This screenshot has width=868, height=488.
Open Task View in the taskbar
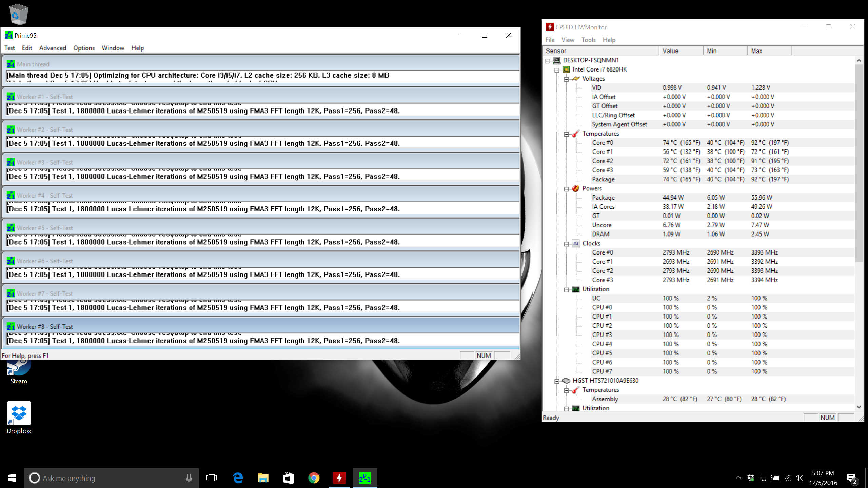pos(212,478)
